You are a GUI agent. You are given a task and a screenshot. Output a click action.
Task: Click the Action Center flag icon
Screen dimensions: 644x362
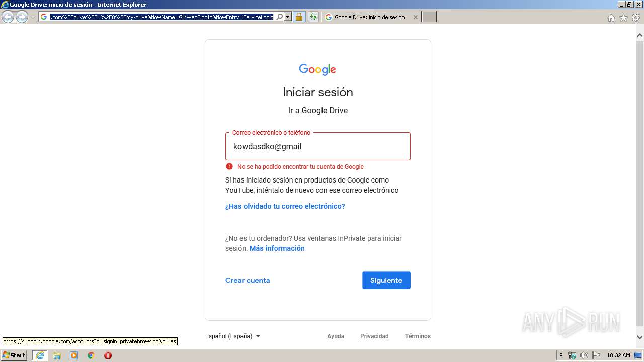click(596, 355)
